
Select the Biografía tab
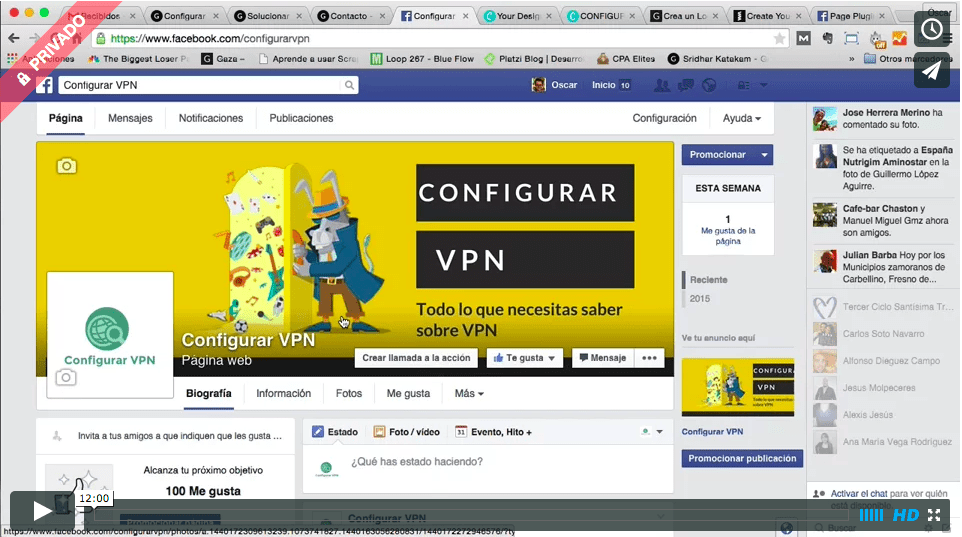tap(209, 393)
